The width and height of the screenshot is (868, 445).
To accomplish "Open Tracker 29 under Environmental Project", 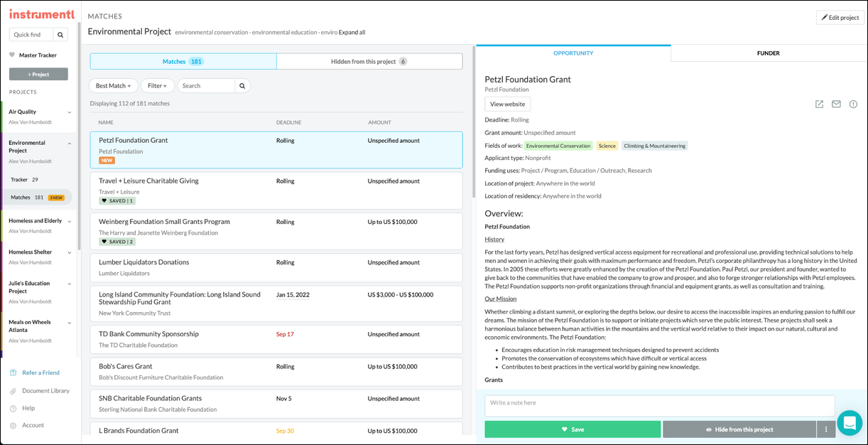I will click(25, 180).
